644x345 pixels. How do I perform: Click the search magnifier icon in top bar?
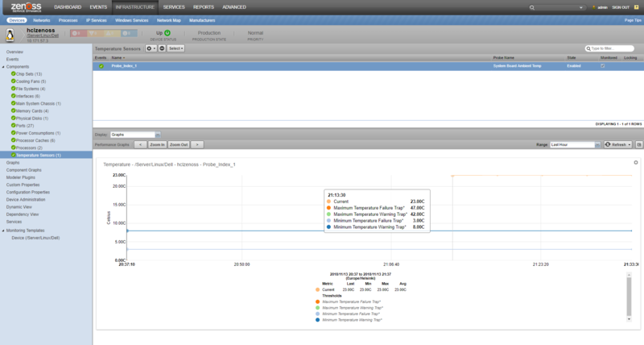(x=532, y=7)
